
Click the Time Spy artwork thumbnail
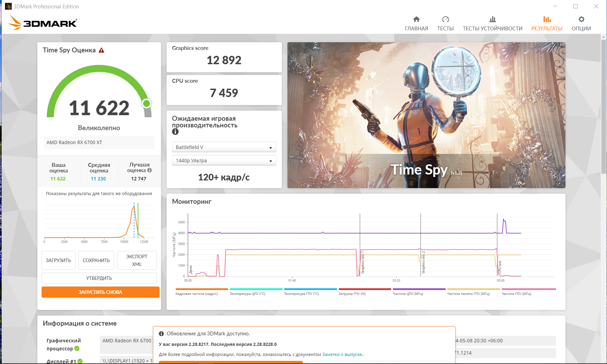(x=426, y=115)
